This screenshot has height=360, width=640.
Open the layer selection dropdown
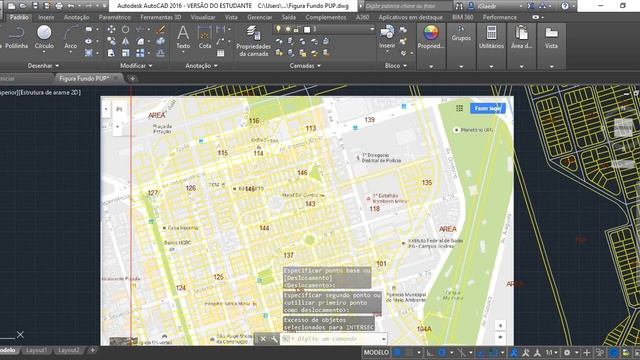coord(371,29)
